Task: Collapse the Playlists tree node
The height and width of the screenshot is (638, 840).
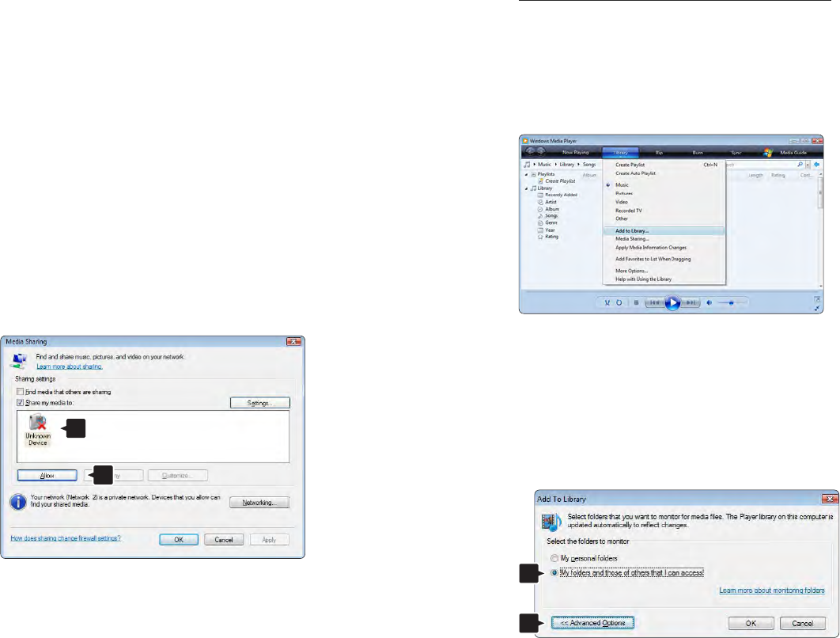Action: pos(526,175)
